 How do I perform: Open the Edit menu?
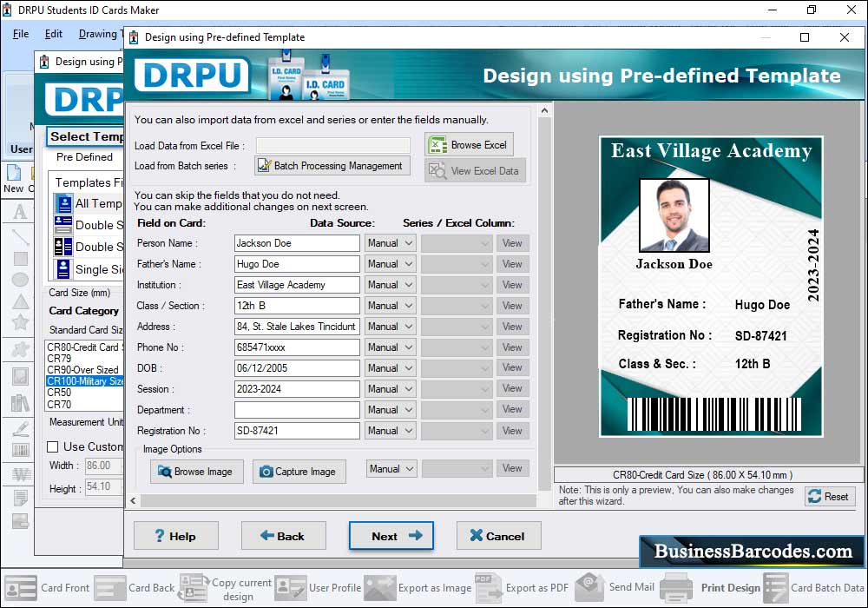54,34
